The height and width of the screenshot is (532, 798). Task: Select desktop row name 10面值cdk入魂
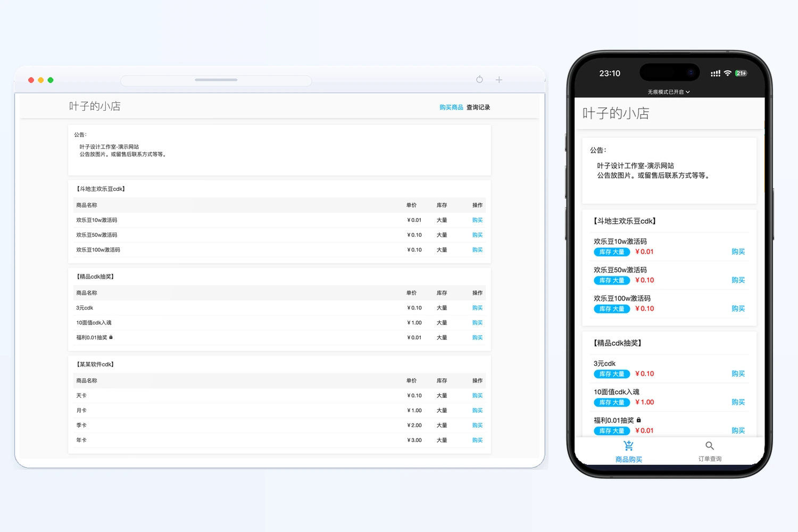pyautogui.click(x=94, y=323)
